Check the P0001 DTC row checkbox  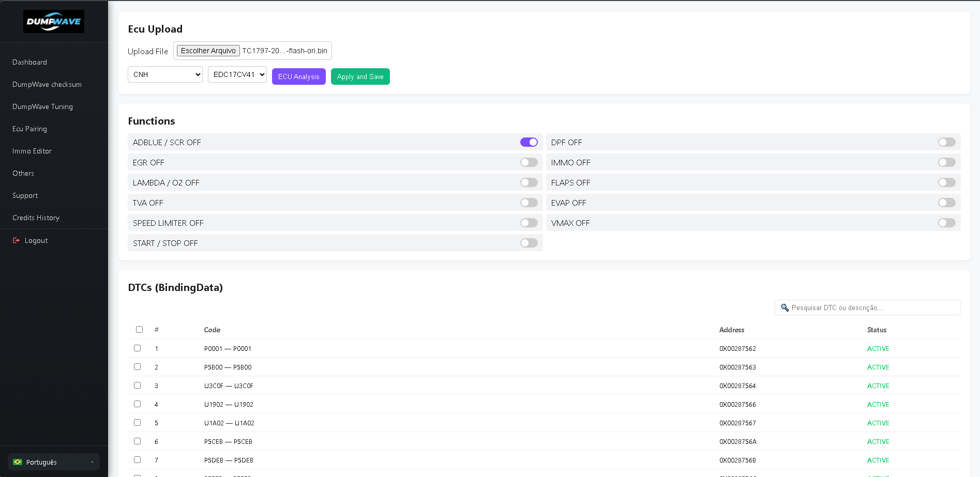(137, 348)
